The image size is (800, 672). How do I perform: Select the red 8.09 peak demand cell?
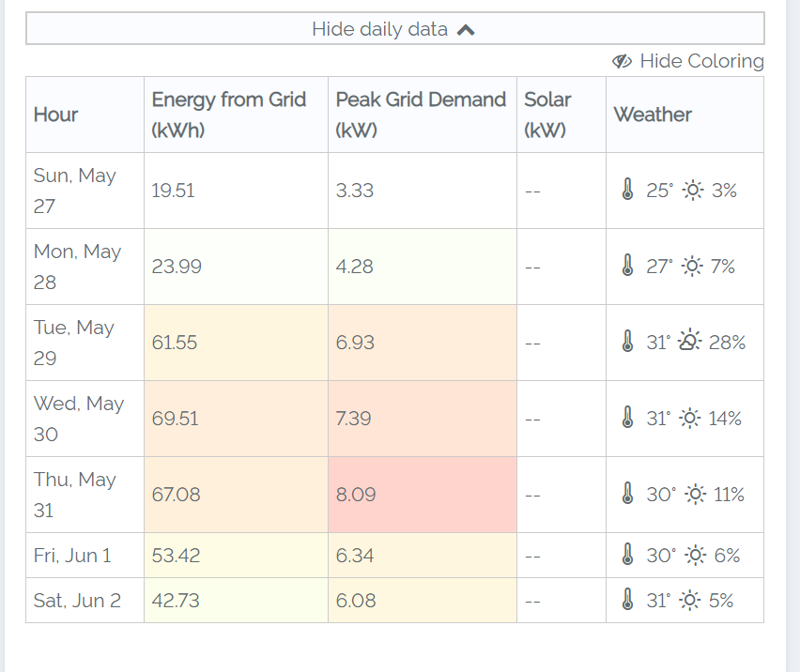[x=422, y=495]
